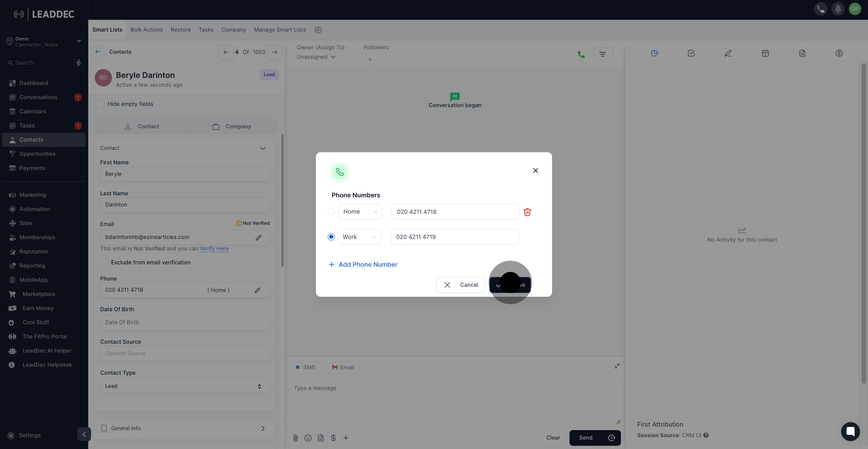868x449 pixels.
Task: Open the Home phone type dropdown
Action: tap(360, 212)
